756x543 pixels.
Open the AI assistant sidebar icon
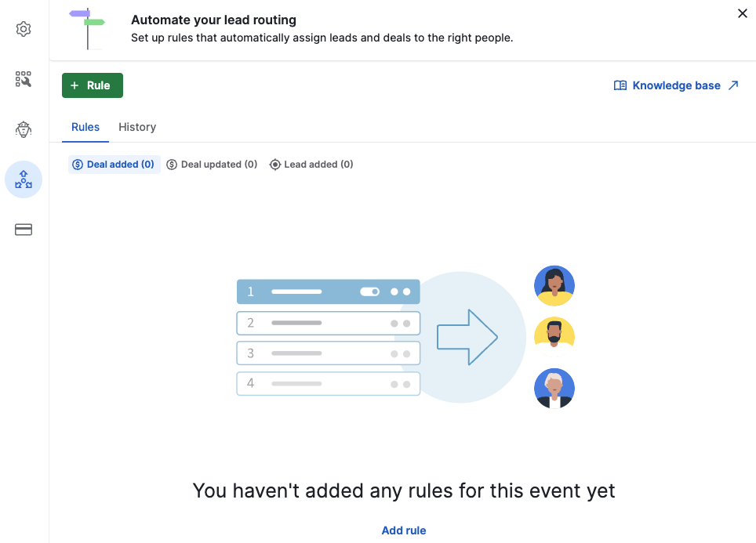coord(24,129)
